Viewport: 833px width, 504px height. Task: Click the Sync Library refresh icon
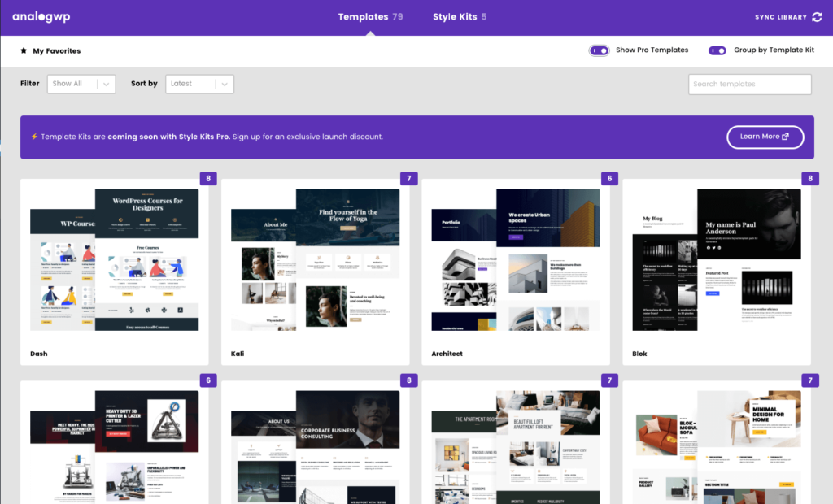tap(817, 17)
